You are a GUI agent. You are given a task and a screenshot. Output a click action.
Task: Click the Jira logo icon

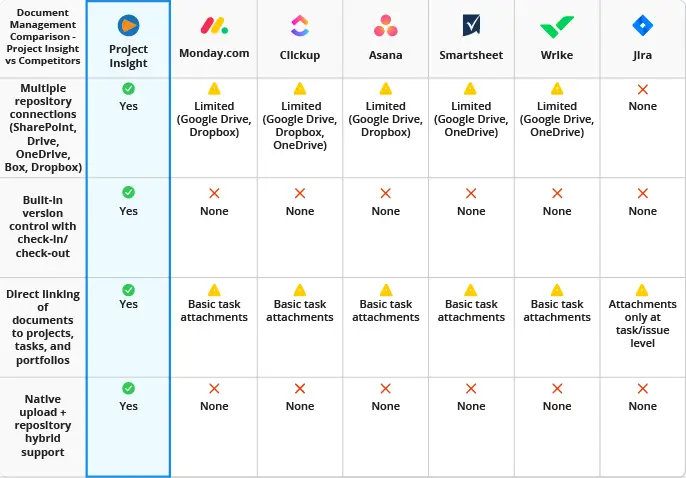(642, 26)
